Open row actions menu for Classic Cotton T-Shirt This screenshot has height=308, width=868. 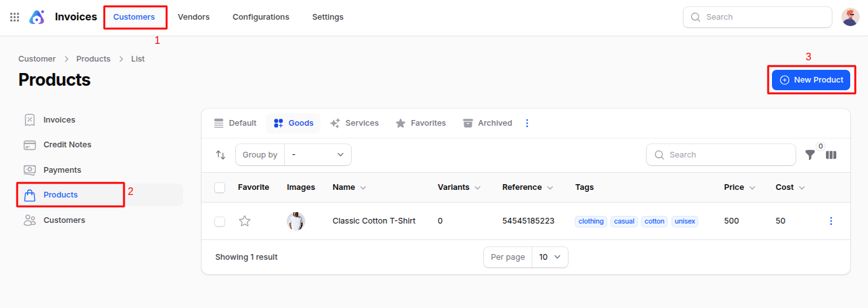[x=830, y=221]
